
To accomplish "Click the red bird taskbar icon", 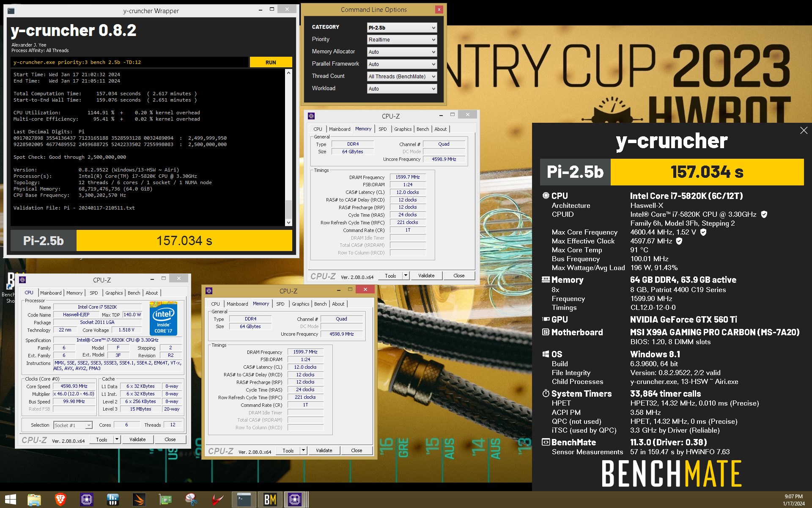I will tap(217, 500).
